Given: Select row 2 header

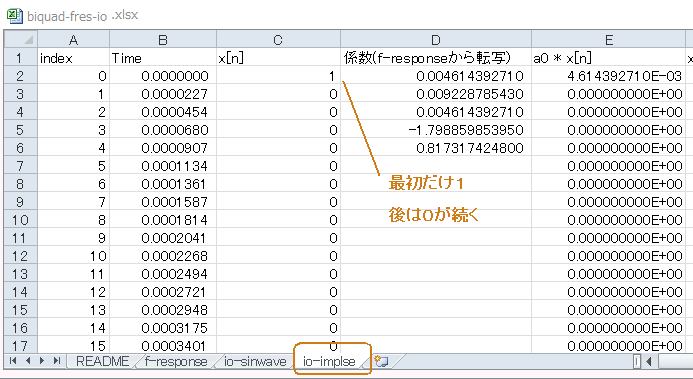Looking at the screenshot, I should (20, 76).
